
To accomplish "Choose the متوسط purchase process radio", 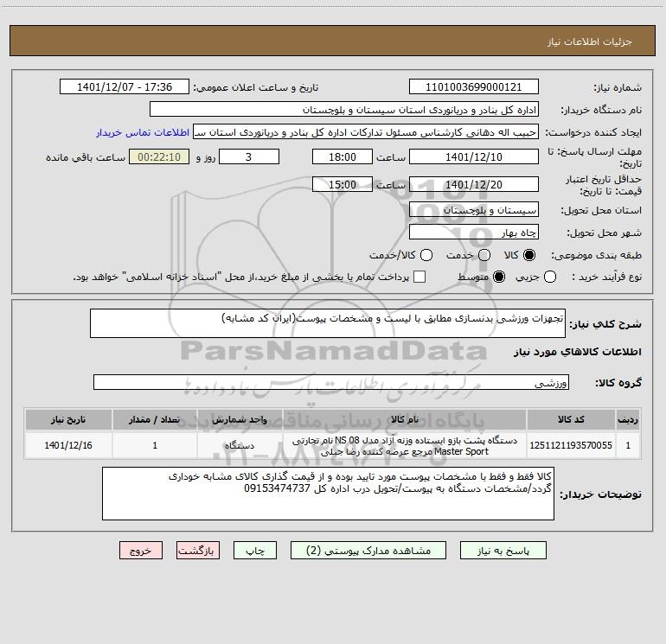I will tap(499, 277).
